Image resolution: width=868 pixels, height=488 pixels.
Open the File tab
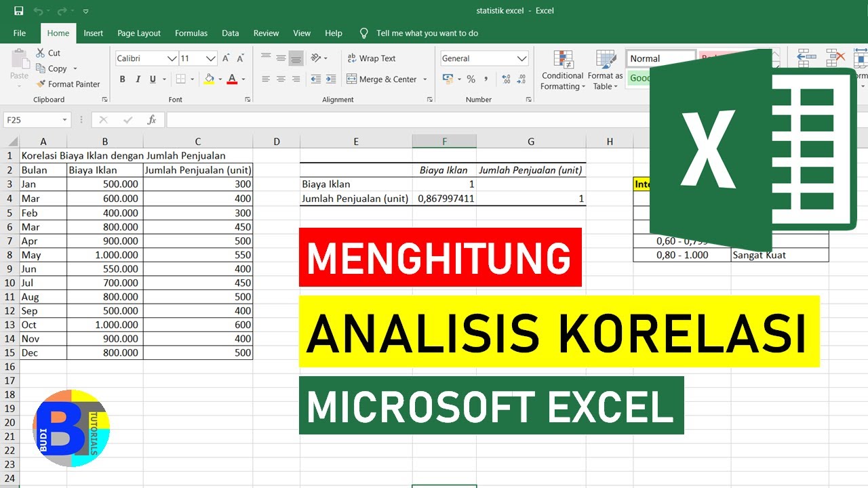(20, 33)
